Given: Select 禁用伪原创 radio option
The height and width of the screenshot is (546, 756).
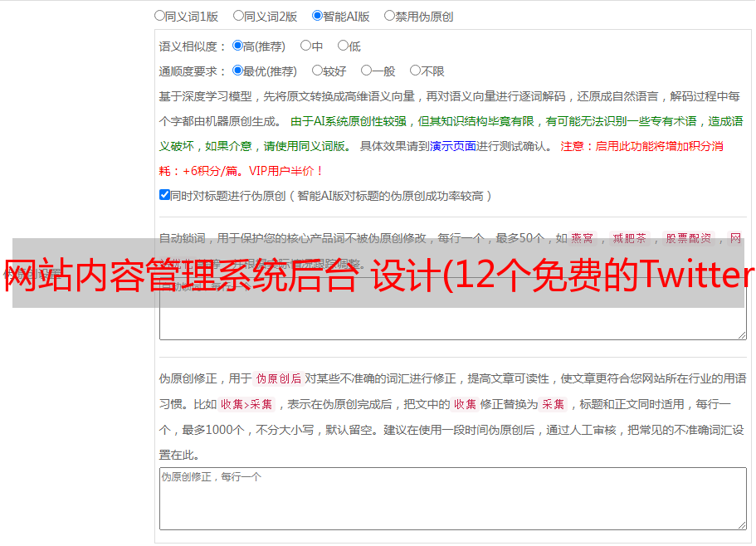Looking at the screenshot, I should 389,16.
